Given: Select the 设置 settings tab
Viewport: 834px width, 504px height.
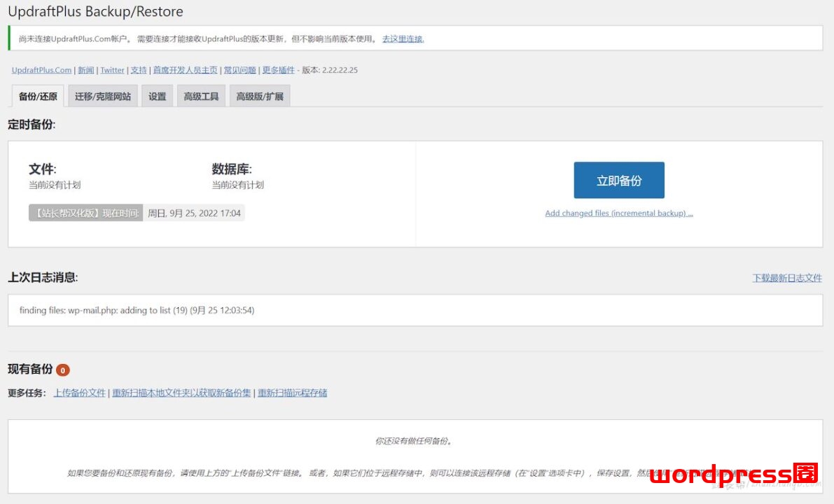Looking at the screenshot, I should tap(157, 96).
